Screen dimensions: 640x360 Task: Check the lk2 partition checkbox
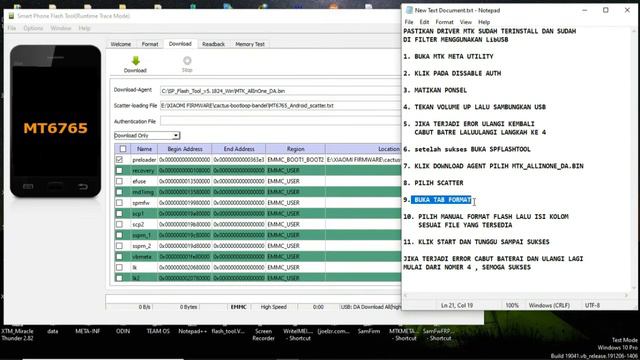coord(119,278)
